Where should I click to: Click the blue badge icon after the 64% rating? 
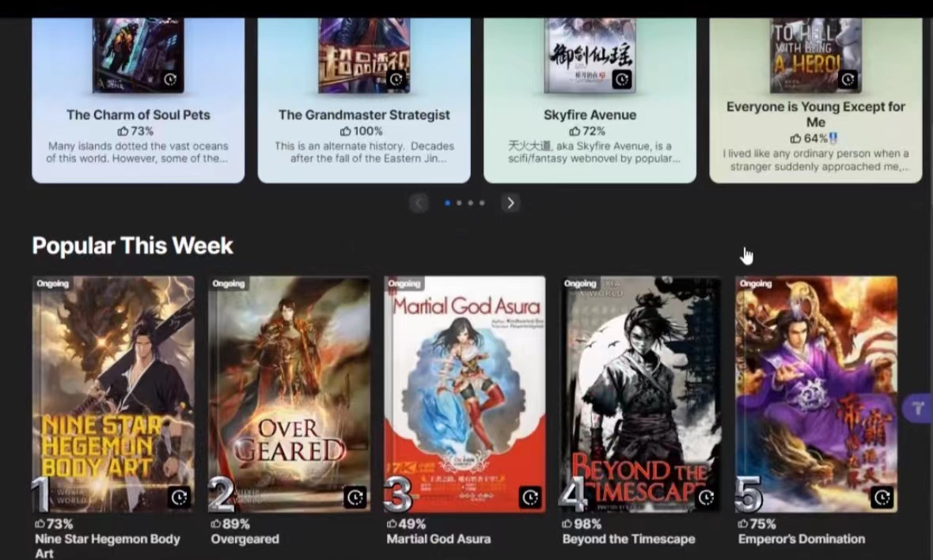833,138
